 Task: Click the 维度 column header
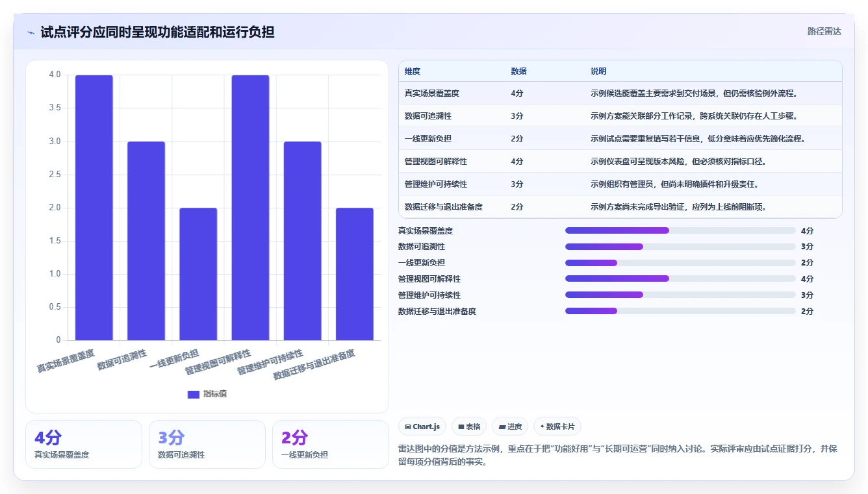413,71
